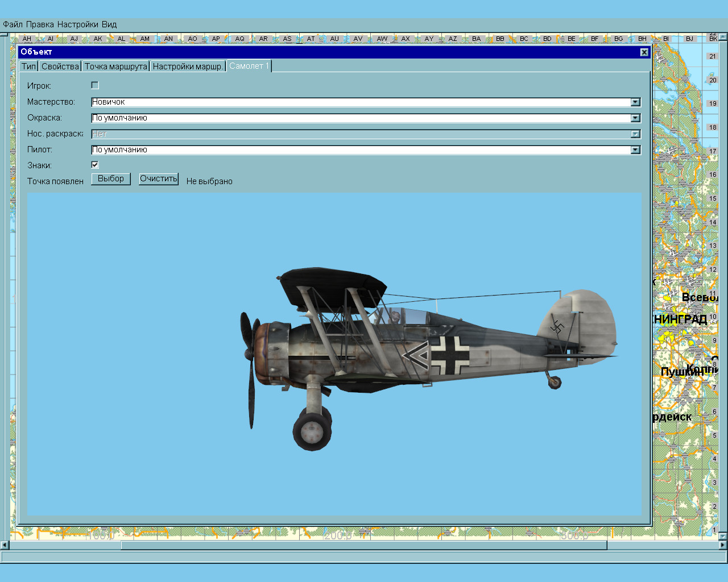Untick the Знаки checkbox
This screenshot has height=582, width=728.
(x=95, y=165)
